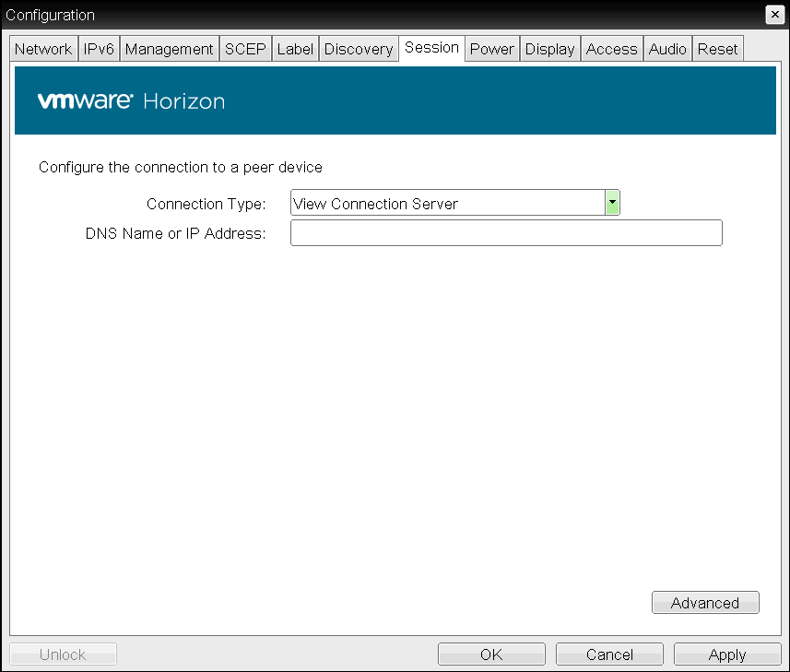Open the Audio tab
790x672 pixels.
tap(667, 49)
